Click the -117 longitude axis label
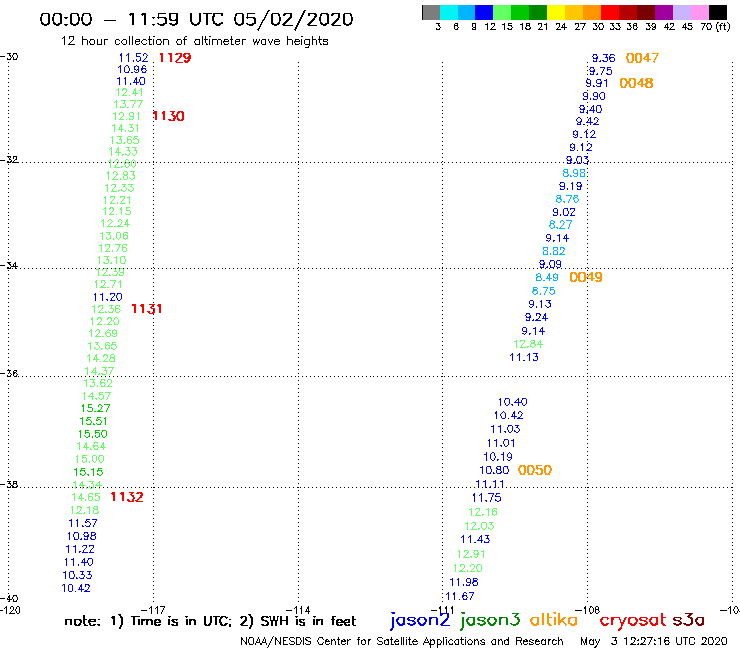Image resolution: width=740 pixels, height=650 pixels. click(x=153, y=610)
